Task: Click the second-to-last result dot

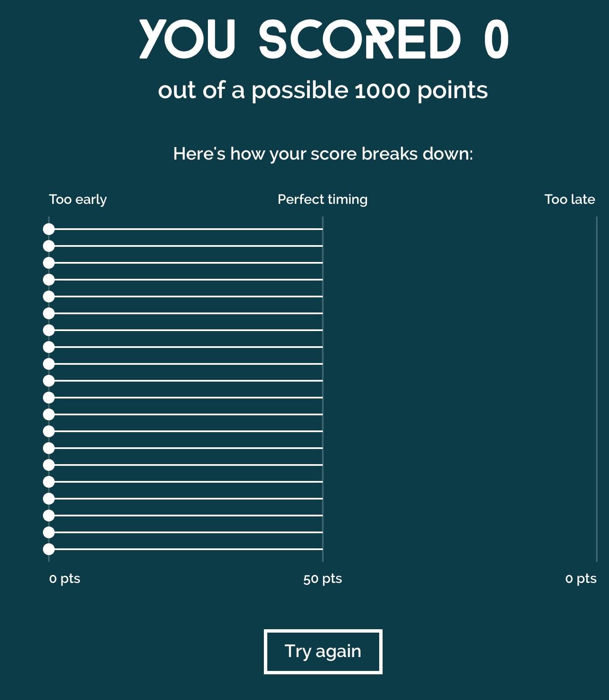Action: 49,532
